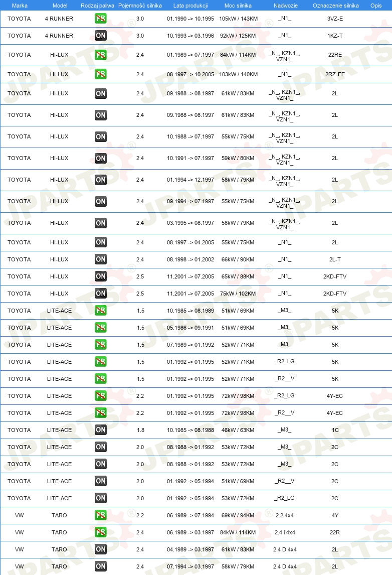Click ON icon in LITE-ACE 51kW / 69KM 2C row
Screen dimensions: 392x575
pyautogui.click(x=100, y=481)
